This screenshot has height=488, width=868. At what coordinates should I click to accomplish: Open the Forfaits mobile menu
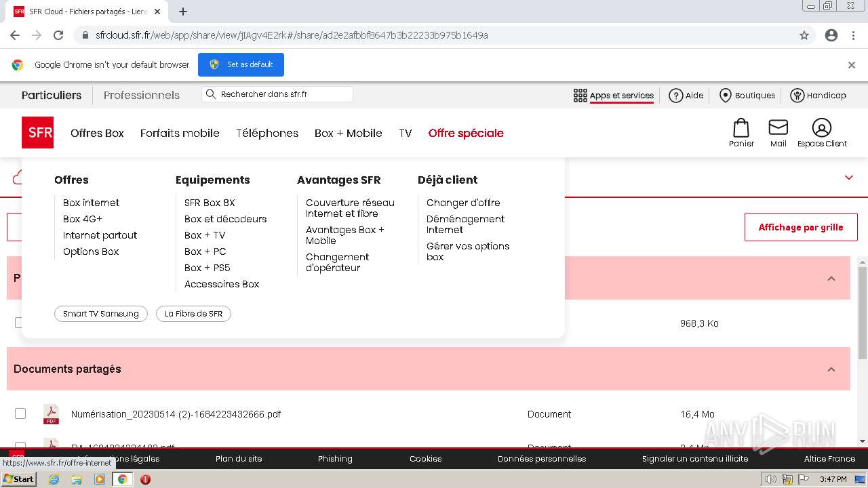180,133
